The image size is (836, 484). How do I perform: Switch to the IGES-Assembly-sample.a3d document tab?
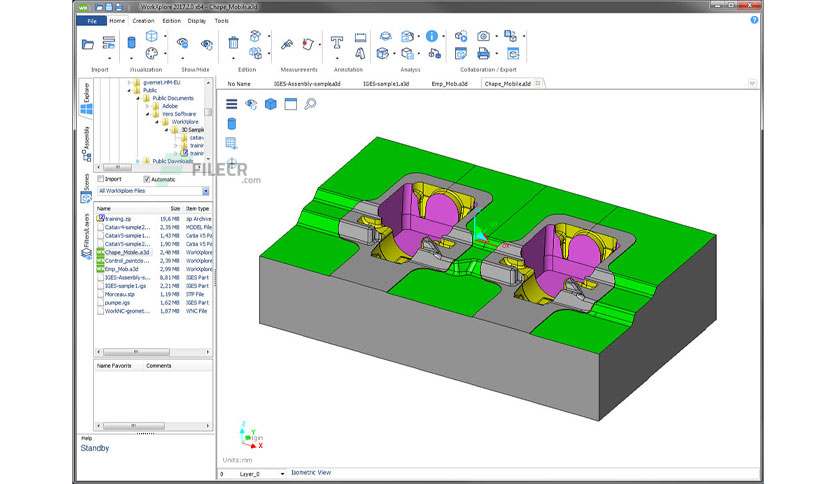307,84
